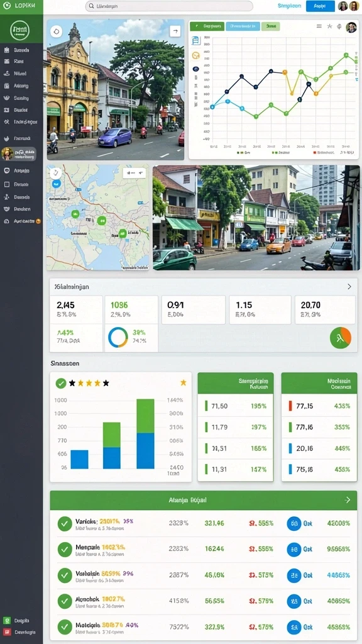Click the dark round icon below the clock icon
Image resolution: width=362 pixels, height=644 pixels.
point(196,69)
